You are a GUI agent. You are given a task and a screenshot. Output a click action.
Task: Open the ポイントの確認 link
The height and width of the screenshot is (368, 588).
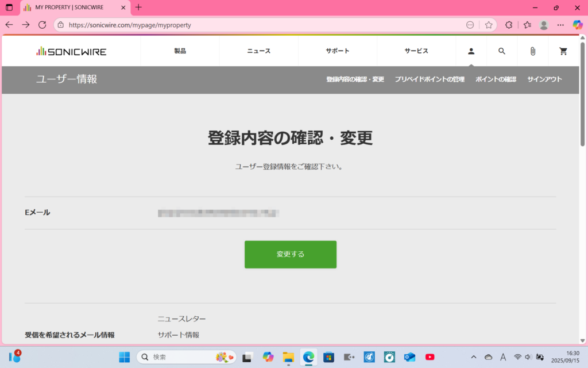pos(496,79)
